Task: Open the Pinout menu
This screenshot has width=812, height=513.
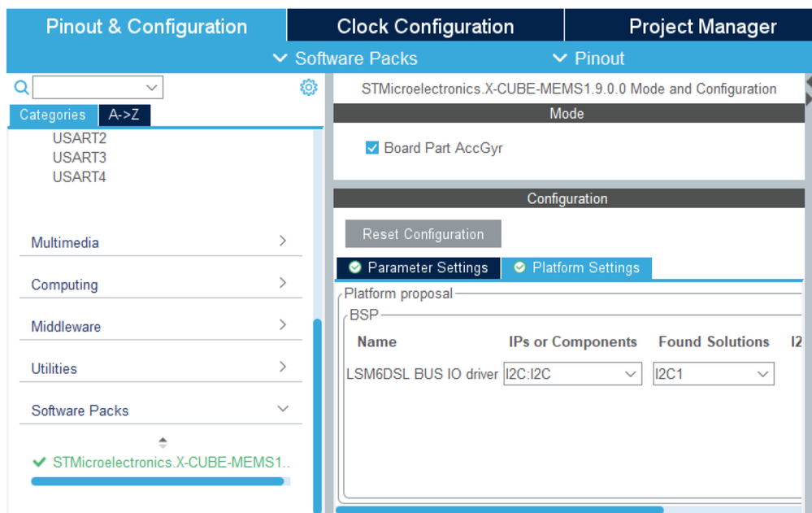Action: pos(588,59)
